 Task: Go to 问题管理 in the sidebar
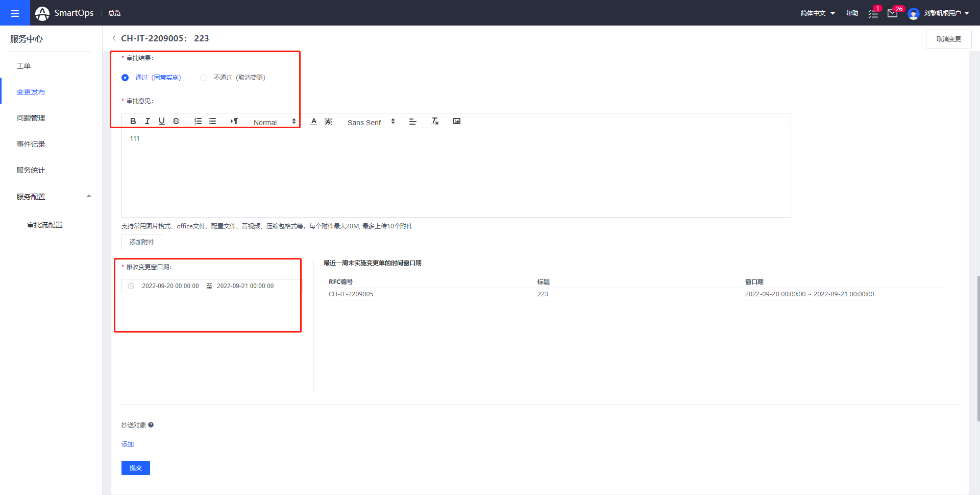pyautogui.click(x=31, y=118)
